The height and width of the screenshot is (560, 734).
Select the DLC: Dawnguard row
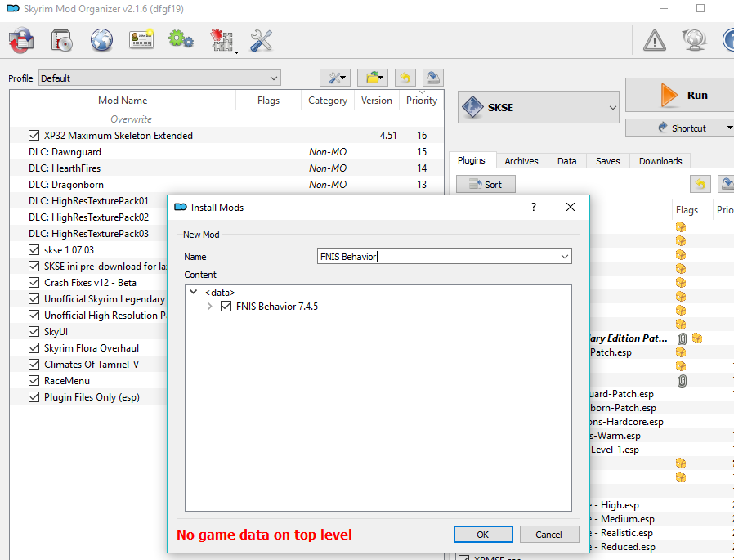[226, 152]
